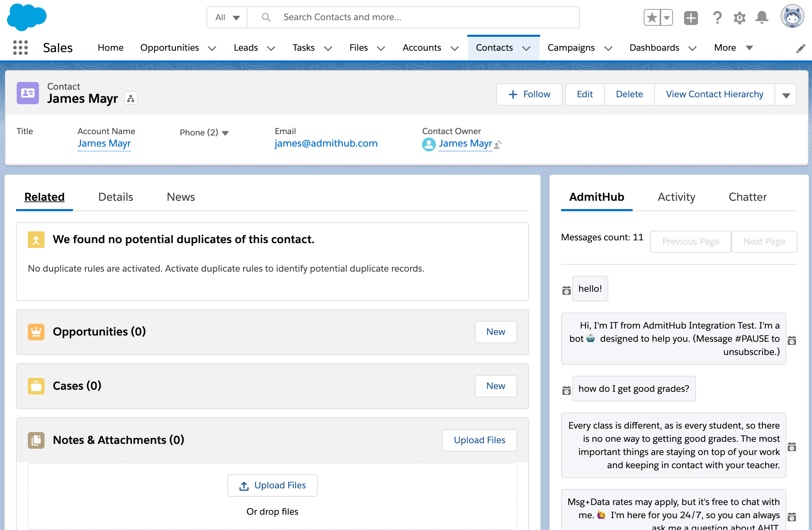
Task: Open the Setup gear icon
Action: [739, 17]
